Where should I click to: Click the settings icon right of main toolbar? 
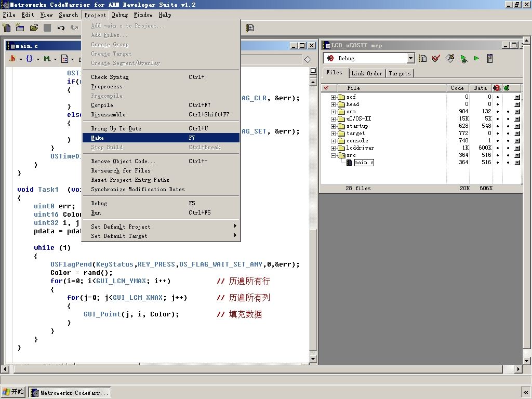pyautogui.click(x=250, y=28)
